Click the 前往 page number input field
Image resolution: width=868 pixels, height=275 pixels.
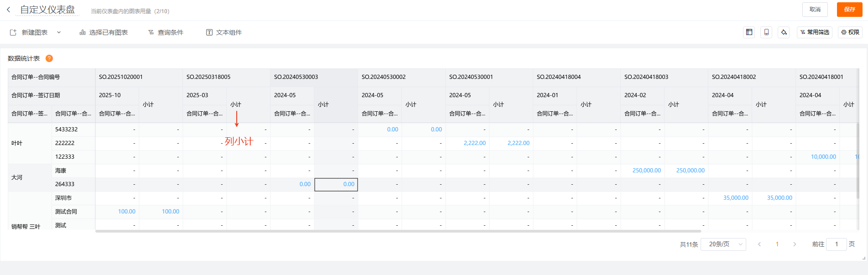coord(837,244)
